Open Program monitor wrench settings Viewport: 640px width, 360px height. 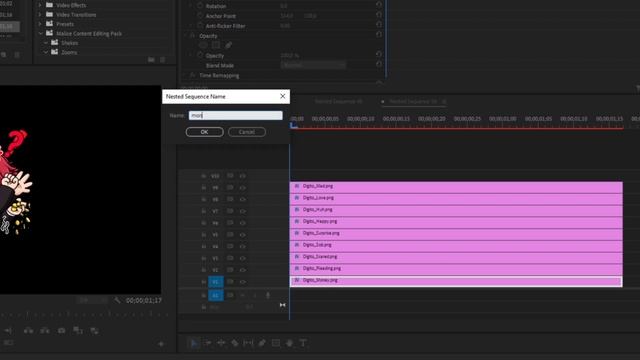coord(117,300)
